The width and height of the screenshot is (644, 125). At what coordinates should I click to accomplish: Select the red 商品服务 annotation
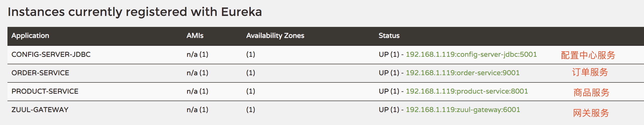click(x=591, y=92)
